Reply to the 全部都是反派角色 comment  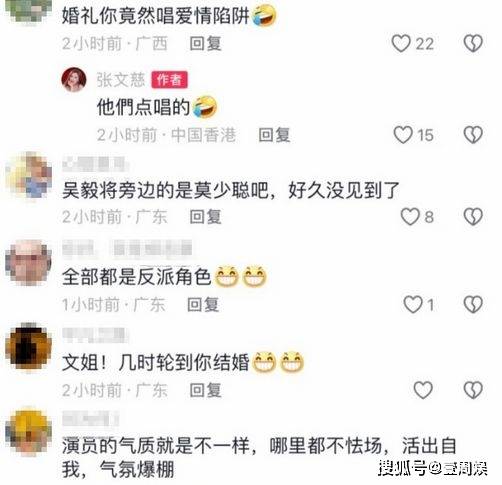203,305
